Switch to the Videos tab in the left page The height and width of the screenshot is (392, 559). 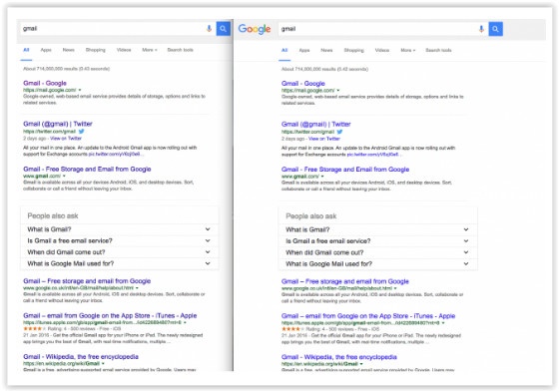[124, 50]
